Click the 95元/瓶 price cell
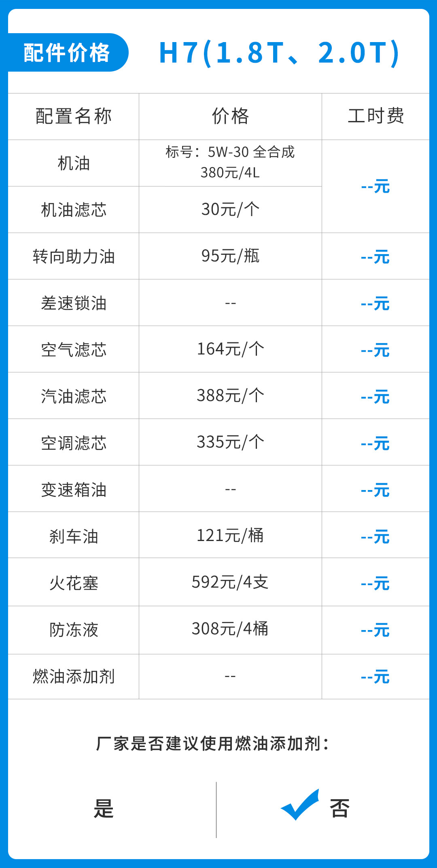This screenshot has height=868, width=437. [x=230, y=256]
